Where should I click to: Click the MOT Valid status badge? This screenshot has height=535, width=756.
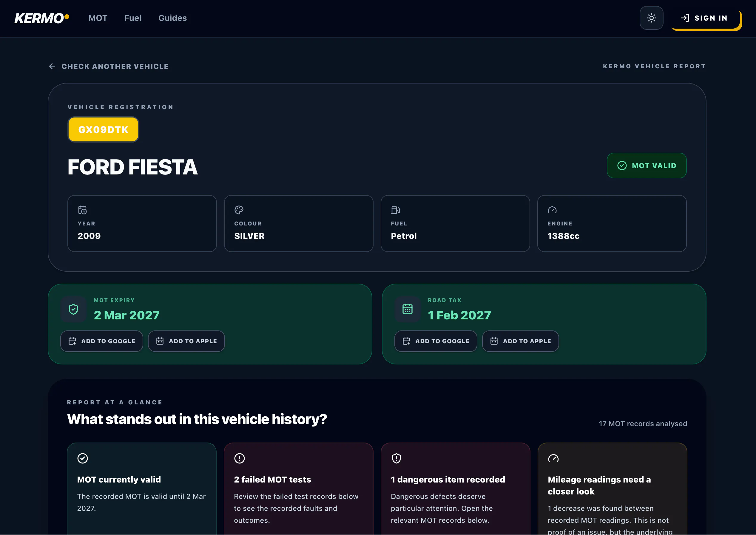coord(647,166)
